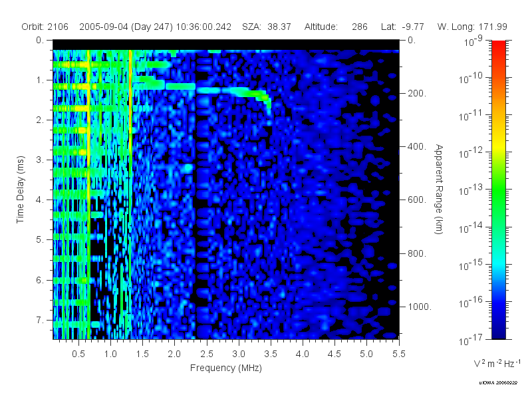Click the 2. time delay tick label

point(40,120)
